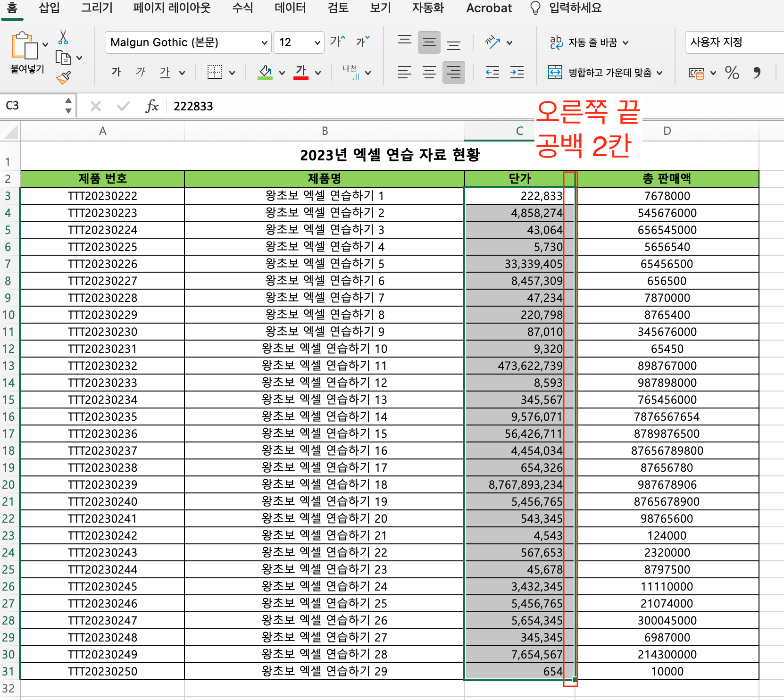Open the 수식 tab
Viewport: 784px width, 700px height.
pos(242,8)
